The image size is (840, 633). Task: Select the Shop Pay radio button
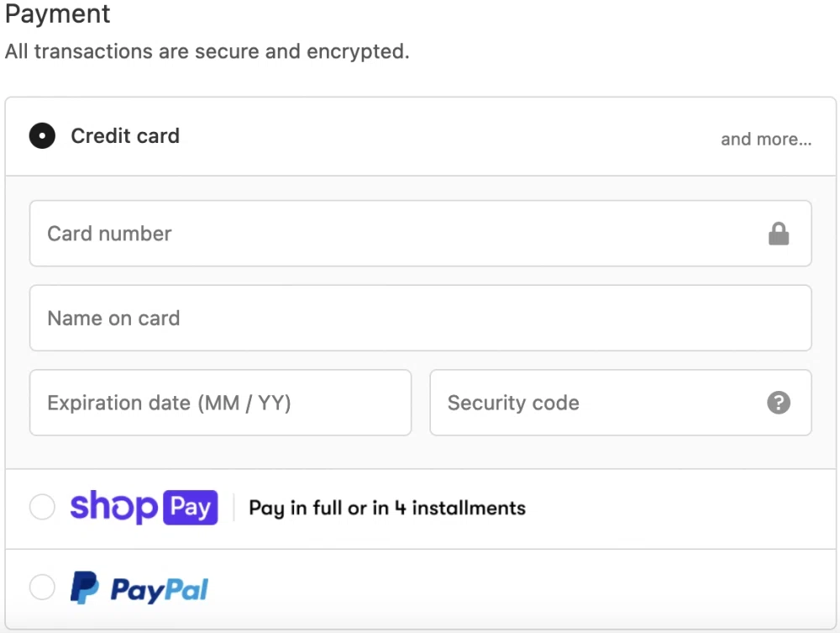tap(42, 508)
